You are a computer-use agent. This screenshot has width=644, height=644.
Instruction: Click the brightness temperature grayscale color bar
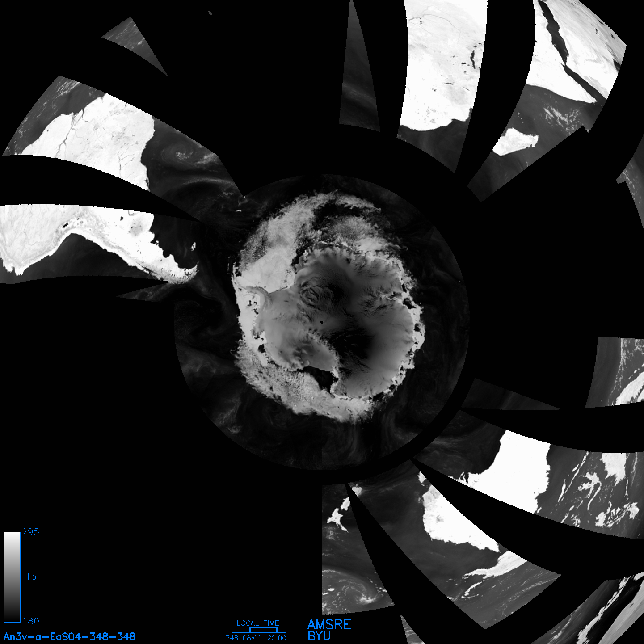click(12, 577)
